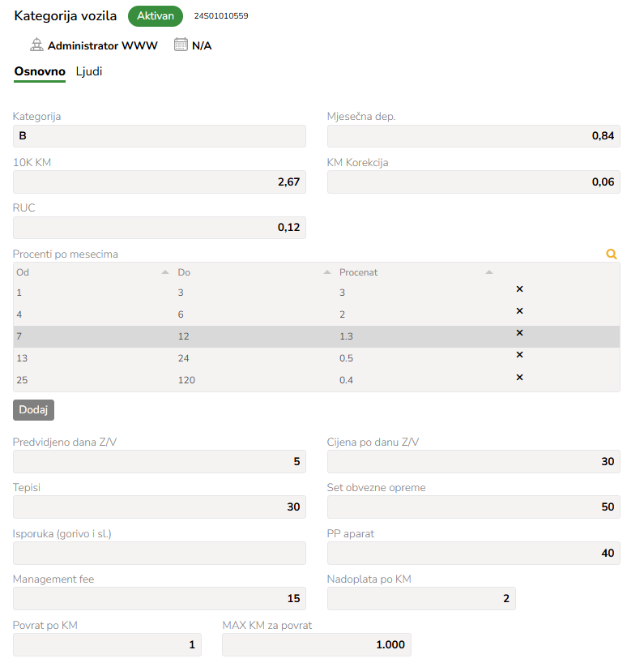
Task: Click the MAX KM za povrat field
Action: [x=316, y=645]
